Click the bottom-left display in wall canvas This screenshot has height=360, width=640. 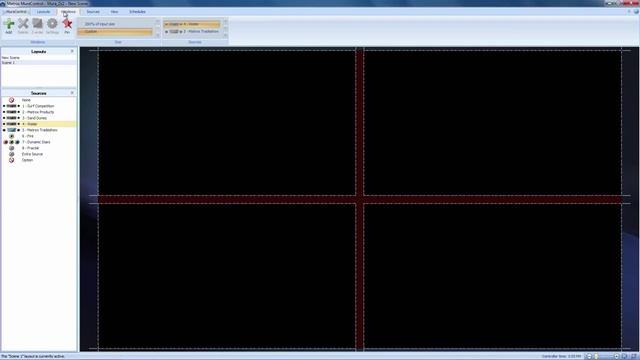click(x=227, y=276)
